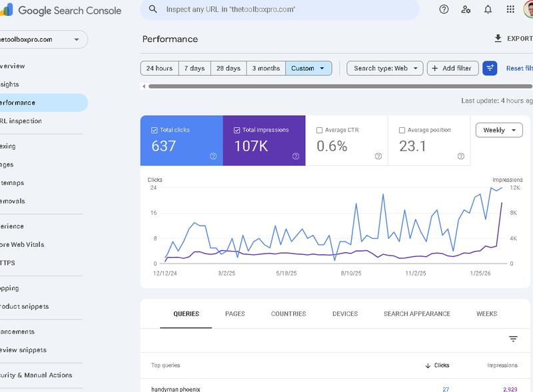Switch to the COUNTRIES tab

288,313
